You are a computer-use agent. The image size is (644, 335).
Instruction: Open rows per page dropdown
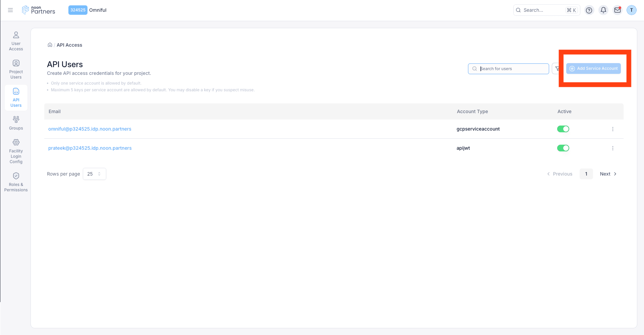tap(94, 174)
